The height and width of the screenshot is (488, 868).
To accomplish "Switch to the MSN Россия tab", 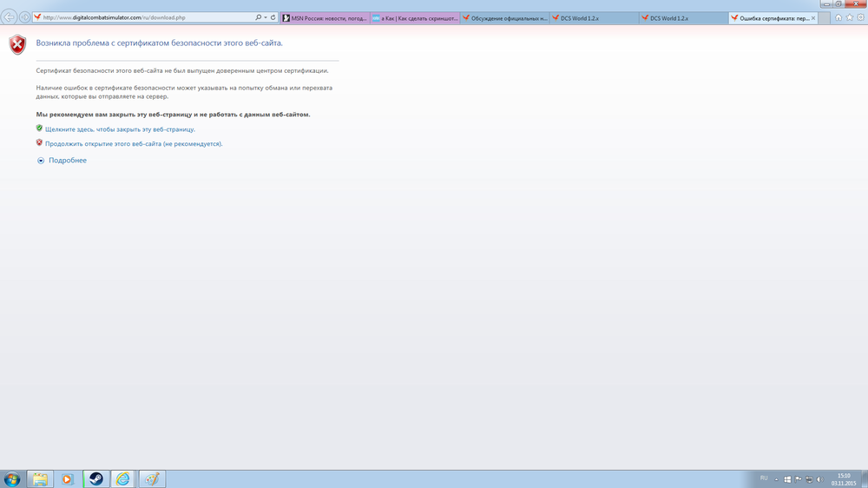I will (325, 18).
